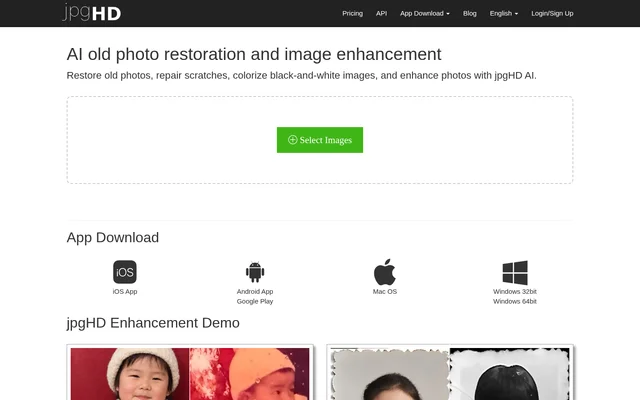Open the Blog link
This screenshot has width=640, height=400.
click(x=469, y=13)
